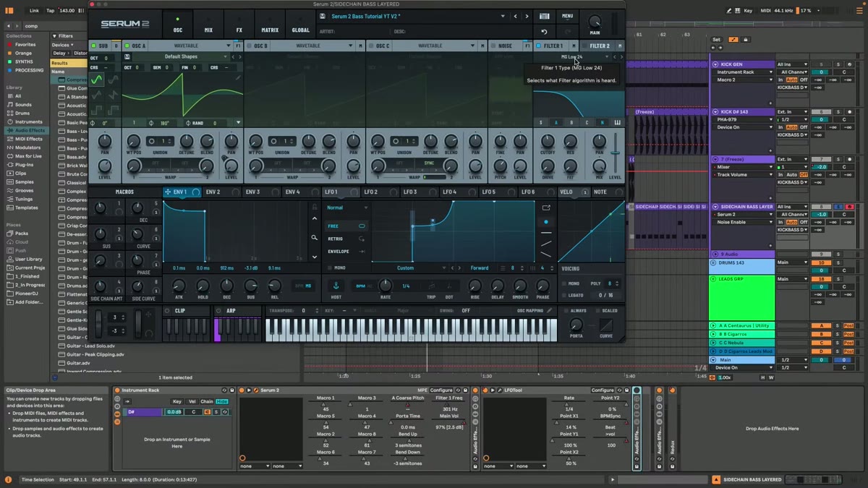Screen dimensions: 868x488
Task: Open MG Low 24 filter type dropdown
Action: pyautogui.click(x=576, y=56)
